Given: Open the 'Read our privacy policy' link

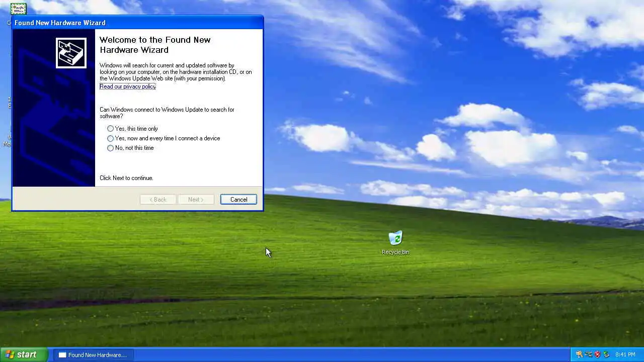Looking at the screenshot, I should click(x=127, y=86).
